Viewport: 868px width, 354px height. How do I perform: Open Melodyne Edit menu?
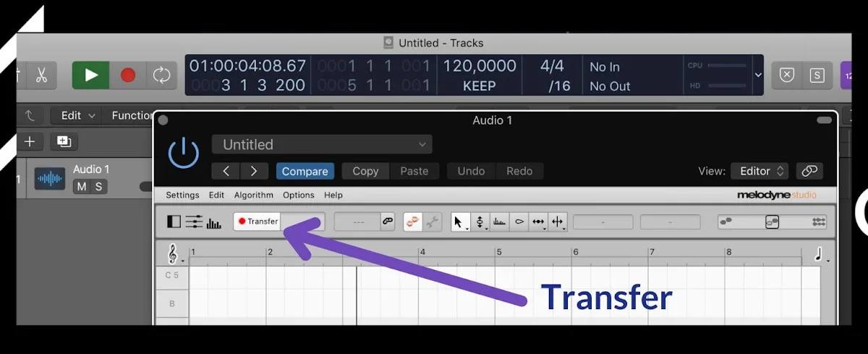pos(216,195)
